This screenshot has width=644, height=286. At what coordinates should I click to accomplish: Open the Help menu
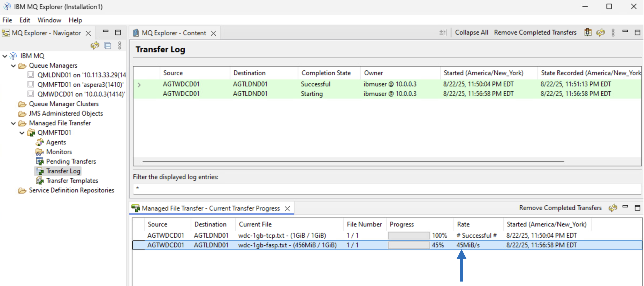click(x=75, y=20)
